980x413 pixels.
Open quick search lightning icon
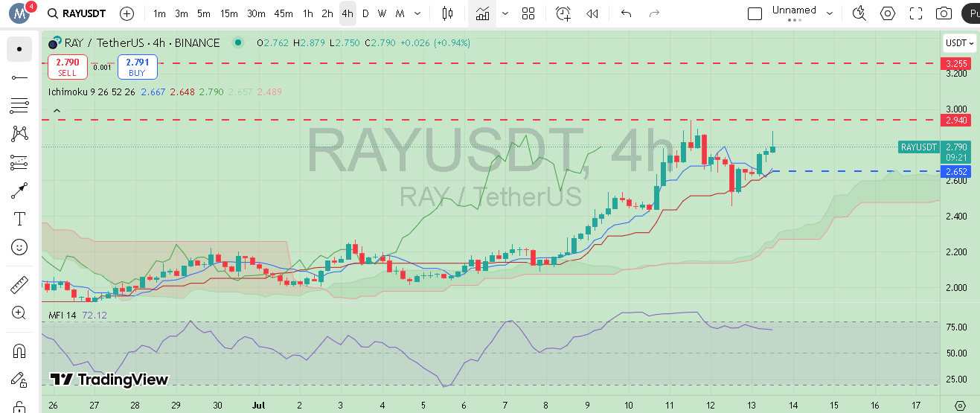tap(859, 13)
